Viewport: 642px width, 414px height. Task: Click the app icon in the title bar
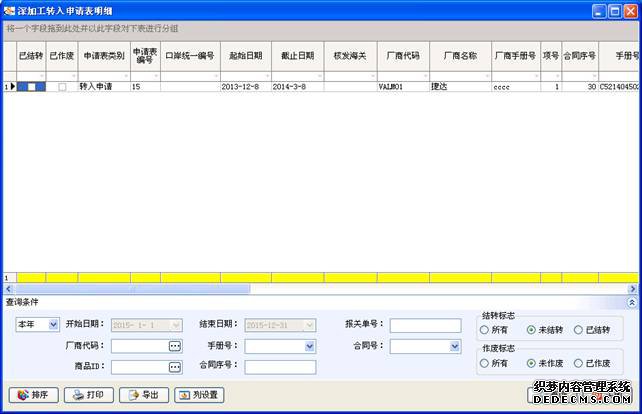coord(10,11)
